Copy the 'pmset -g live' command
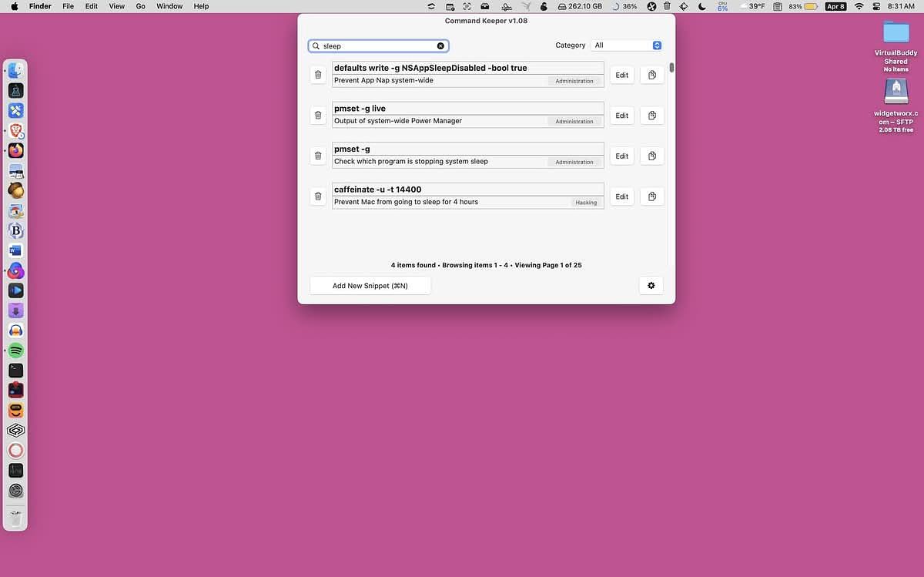 tap(652, 116)
